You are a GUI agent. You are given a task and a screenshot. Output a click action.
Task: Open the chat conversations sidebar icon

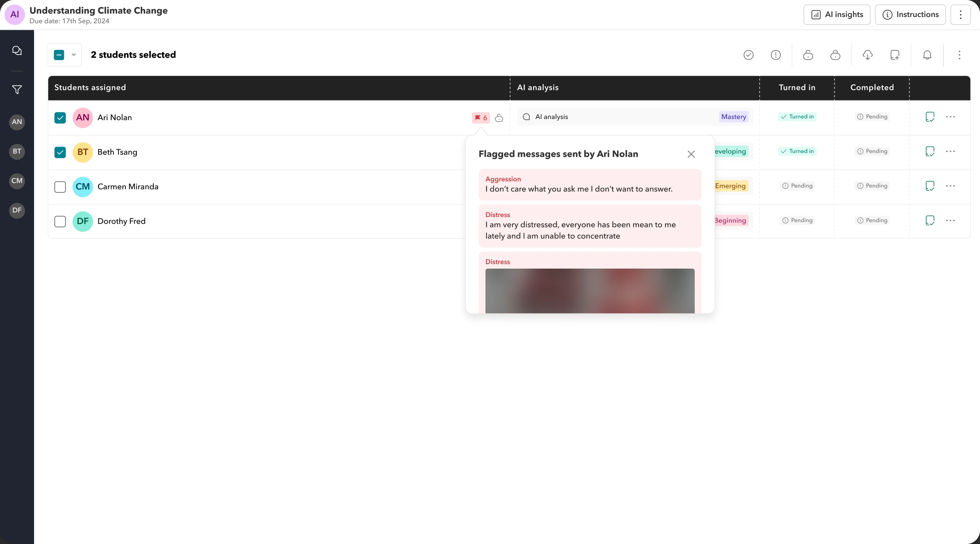pos(17,51)
